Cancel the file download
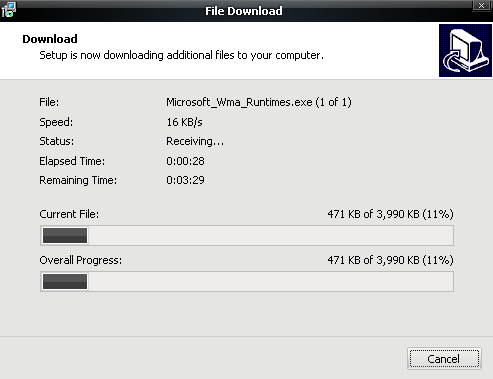This screenshot has width=493, height=379. (x=444, y=359)
